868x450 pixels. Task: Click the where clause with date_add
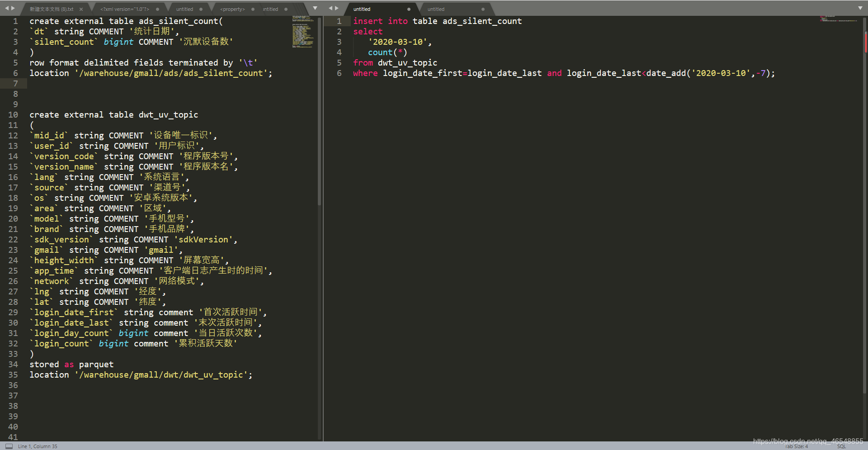click(x=564, y=73)
